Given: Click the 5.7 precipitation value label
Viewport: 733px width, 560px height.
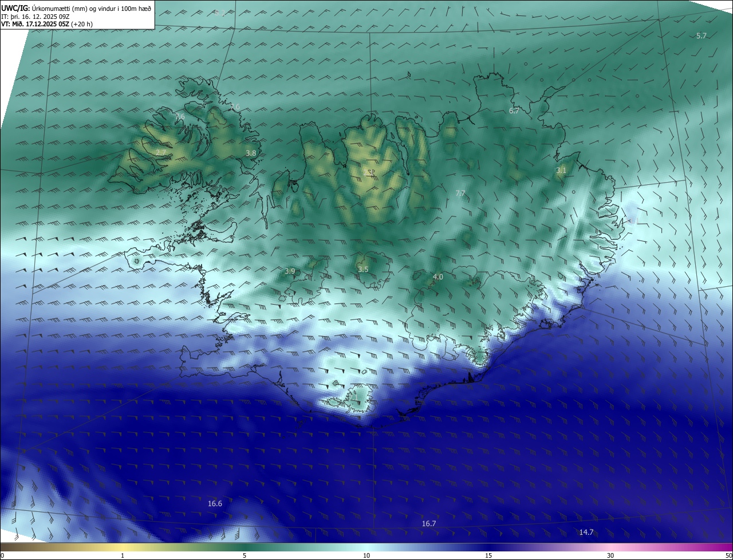Looking at the screenshot, I should click(702, 36).
